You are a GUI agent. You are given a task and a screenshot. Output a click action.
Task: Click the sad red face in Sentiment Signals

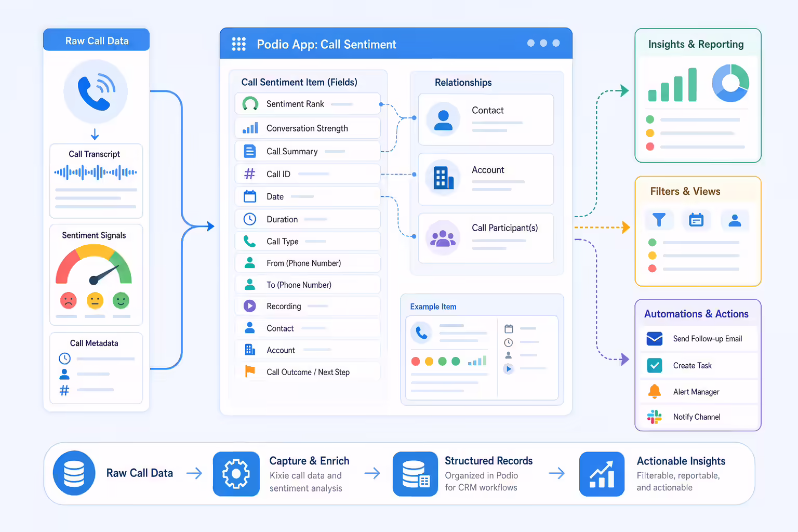[x=68, y=300]
